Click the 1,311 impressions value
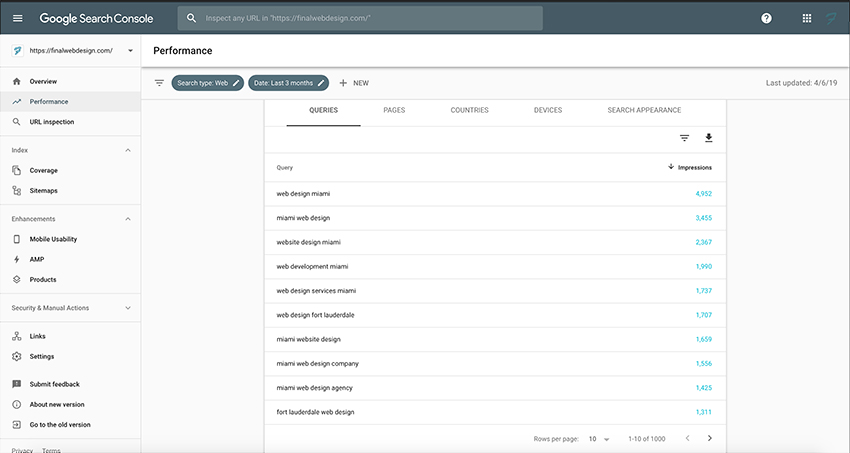Viewport: 850px width, 453px height. click(704, 412)
